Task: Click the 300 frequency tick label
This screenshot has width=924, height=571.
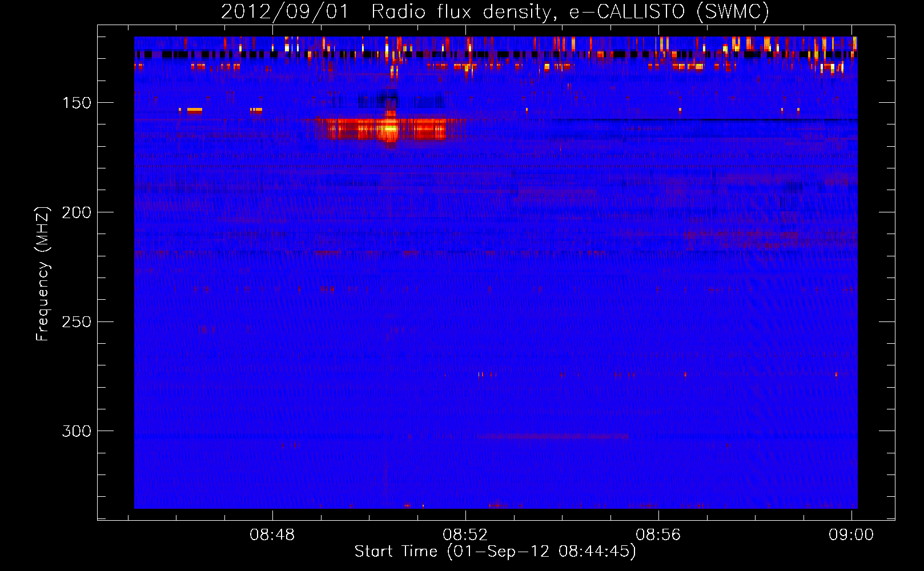Action: [x=77, y=431]
